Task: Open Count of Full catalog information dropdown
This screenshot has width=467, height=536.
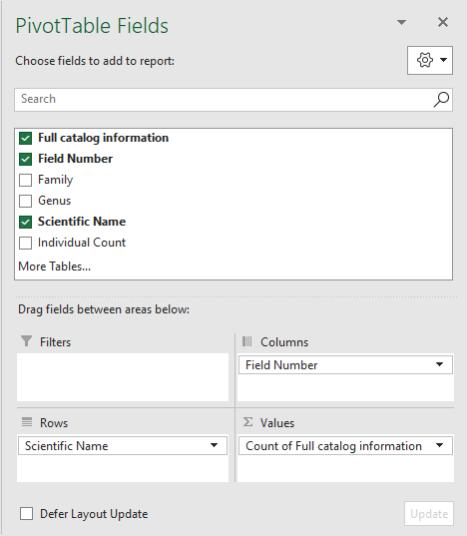Action: 440,445
